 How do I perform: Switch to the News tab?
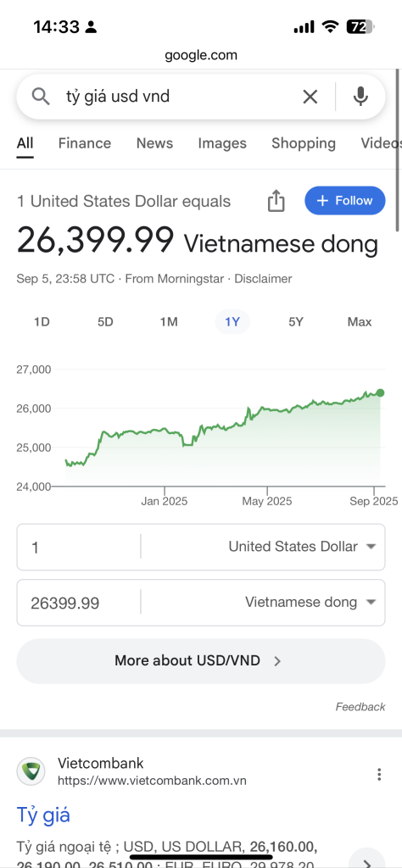click(x=154, y=143)
